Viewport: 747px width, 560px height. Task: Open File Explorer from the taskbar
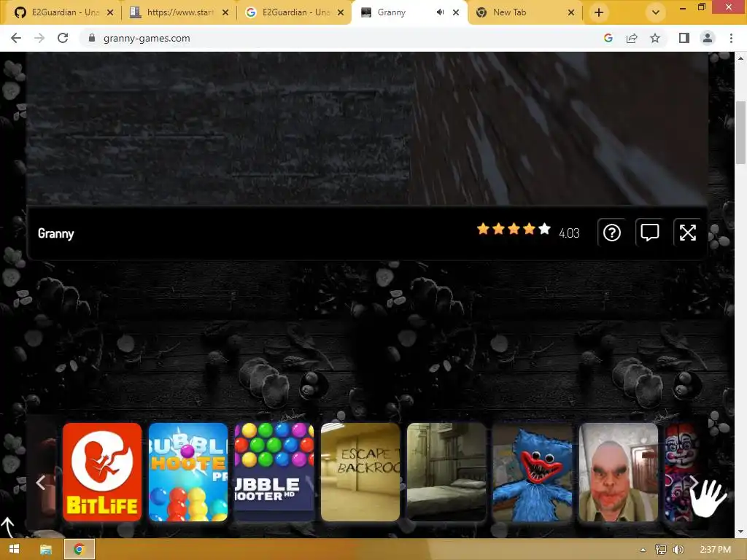(x=46, y=550)
